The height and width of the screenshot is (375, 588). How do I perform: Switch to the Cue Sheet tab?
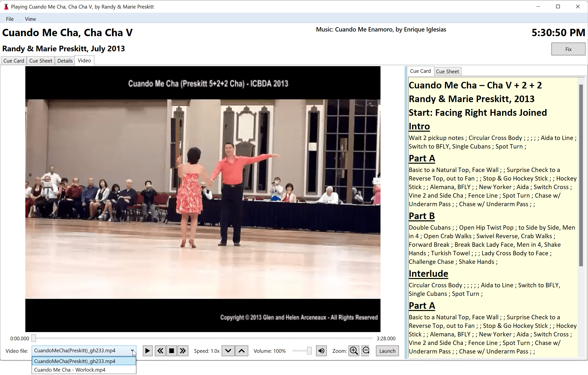[41, 60]
